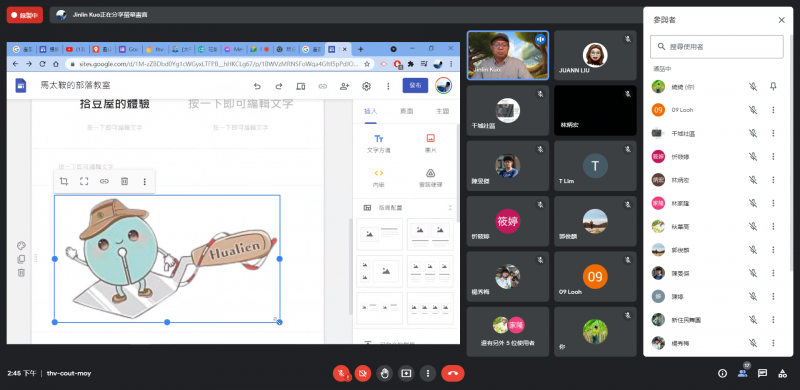Open the Themes tab in the Sites side panel
The height and width of the screenshot is (390, 800).
pyautogui.click(x=442, y=111)
